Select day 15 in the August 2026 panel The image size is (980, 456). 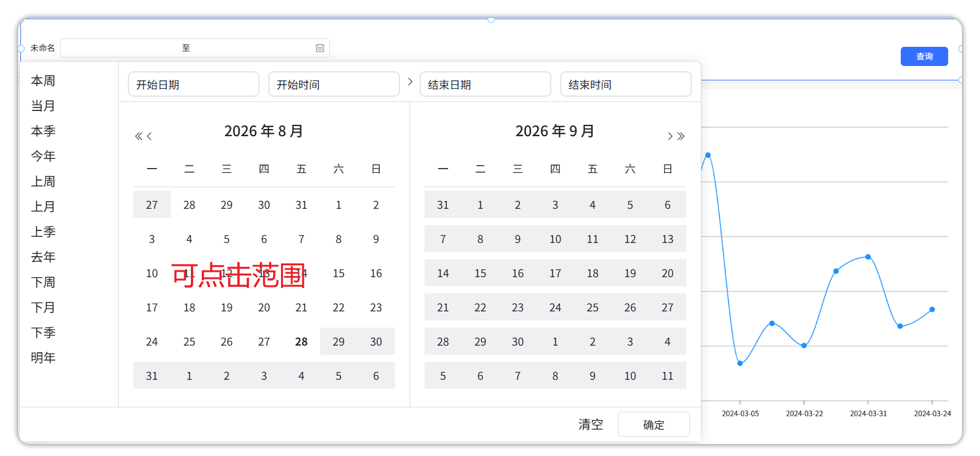339,273
